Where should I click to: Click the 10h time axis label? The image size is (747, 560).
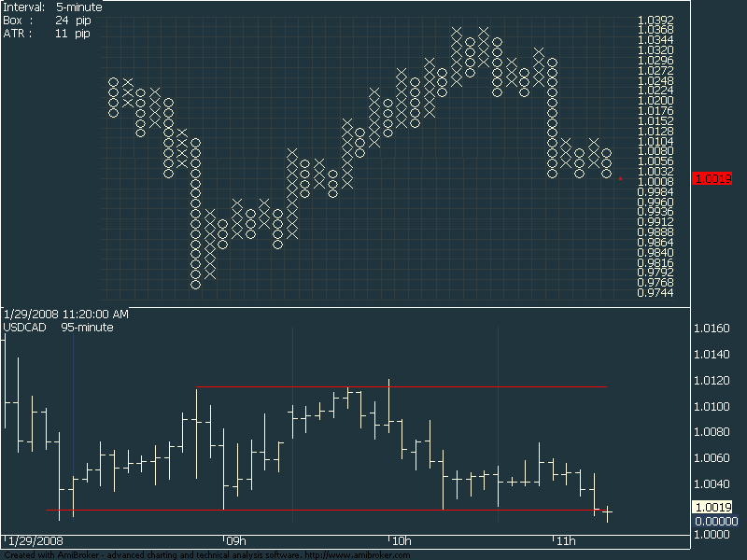[402, 541]
